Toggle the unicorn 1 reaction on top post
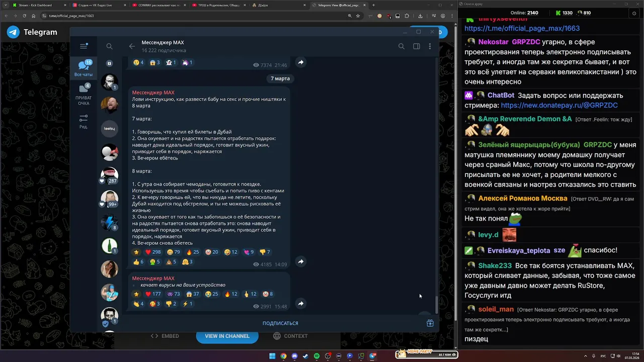Screen dimensions: 644x362 click(x=187, y=62)
